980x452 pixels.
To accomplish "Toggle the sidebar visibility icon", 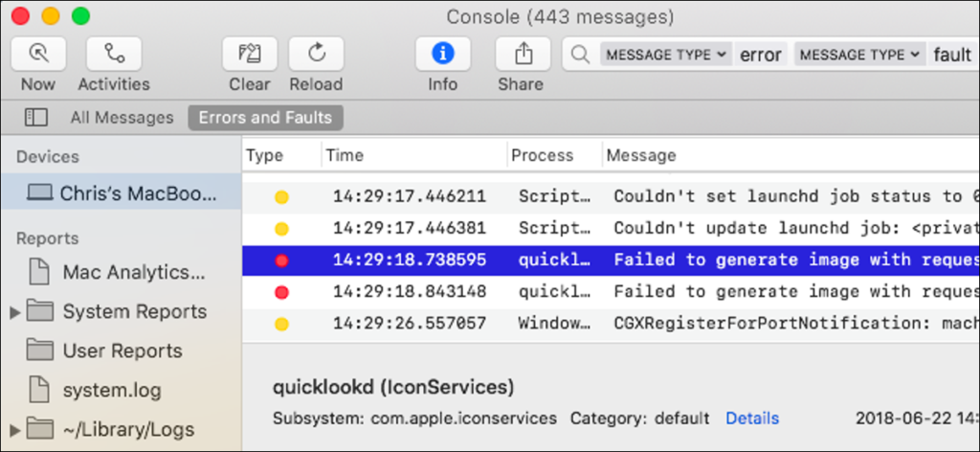I will pyautogui.click(x=36, y=118).
